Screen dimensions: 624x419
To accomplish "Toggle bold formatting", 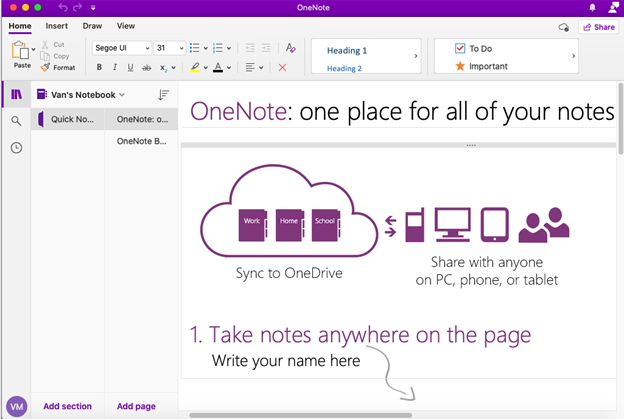I will [99, 68].
